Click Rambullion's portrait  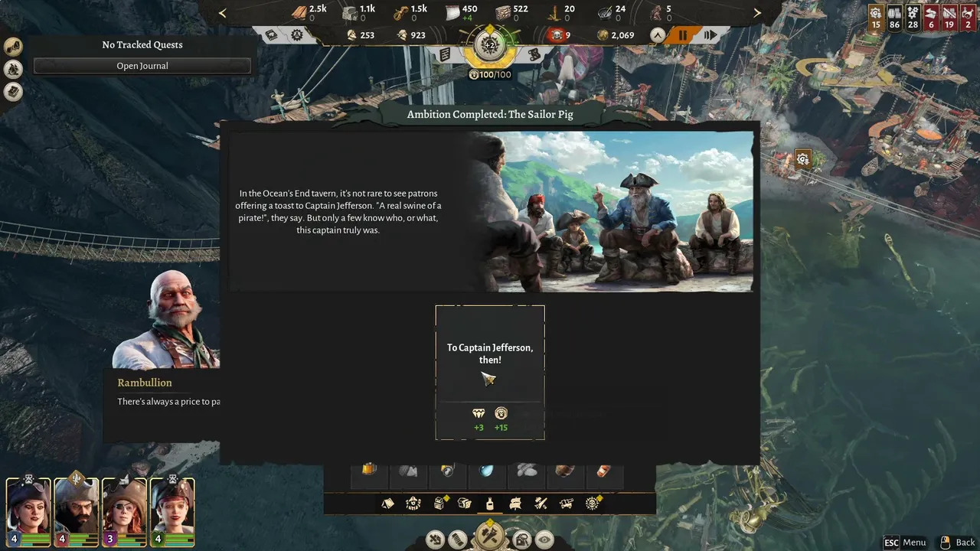(168, 319)
